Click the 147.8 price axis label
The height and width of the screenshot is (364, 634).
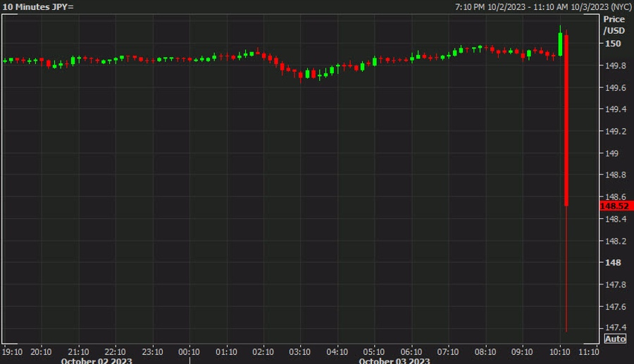click(615, 285)
